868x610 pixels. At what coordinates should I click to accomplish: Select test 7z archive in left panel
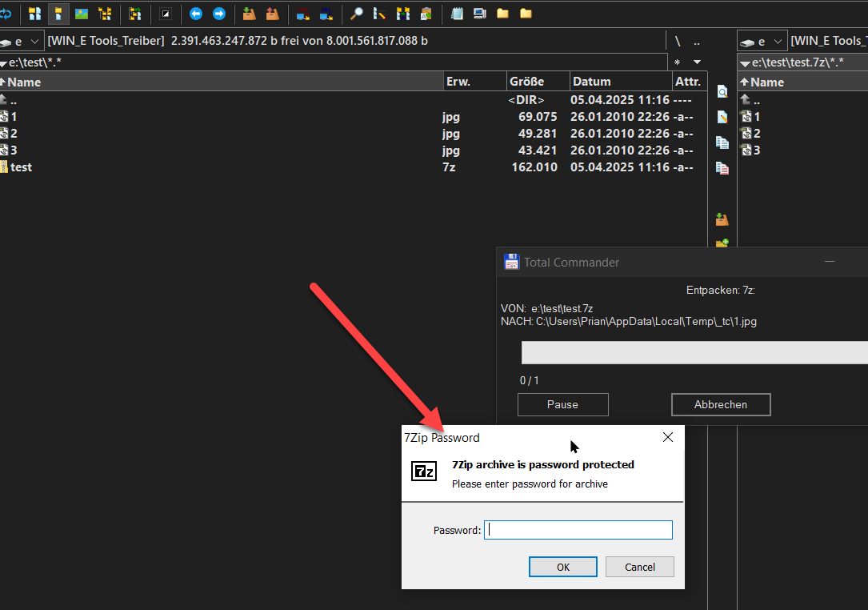[x=353, y=167]
